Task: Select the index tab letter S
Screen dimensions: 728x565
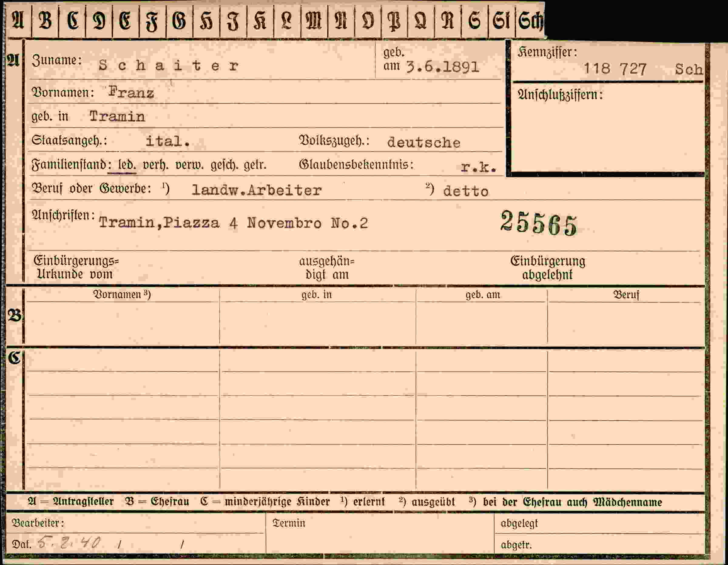Action: click(474, 20)
